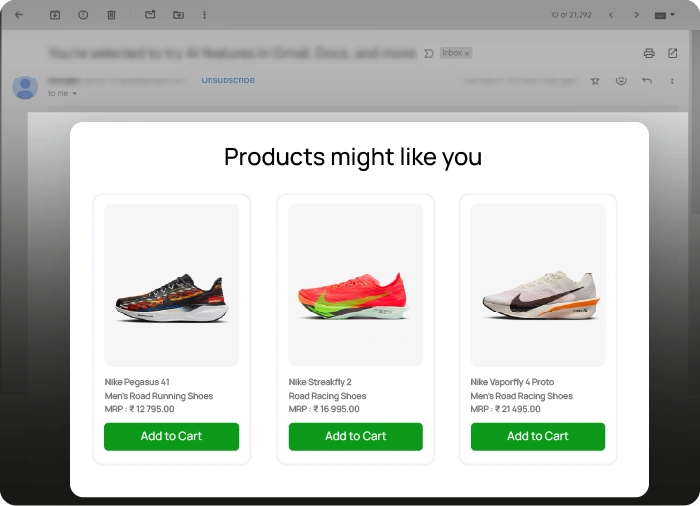Image resolution: width=700 pixels, height=506 pixels.
Task: Click 'Products might like you' heading
Action: click(x=353, y=157)
